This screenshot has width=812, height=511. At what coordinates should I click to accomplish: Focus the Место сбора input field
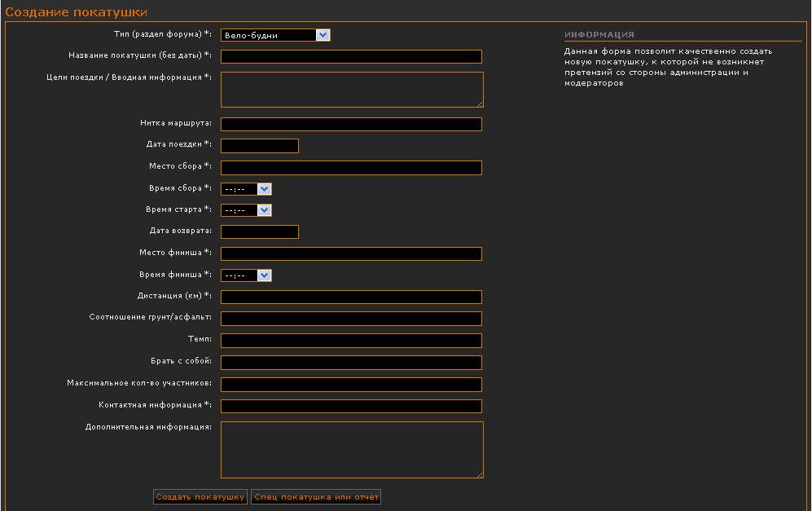[x=351, y=168]
